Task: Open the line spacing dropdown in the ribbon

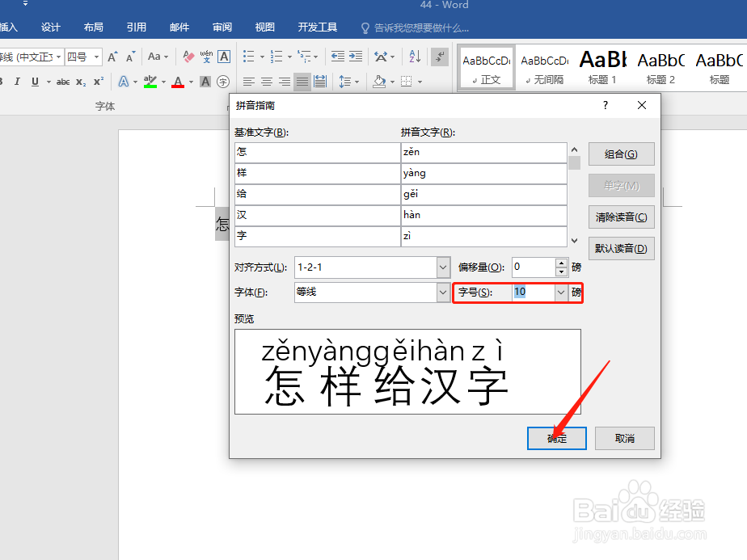Action: point(345,82)
